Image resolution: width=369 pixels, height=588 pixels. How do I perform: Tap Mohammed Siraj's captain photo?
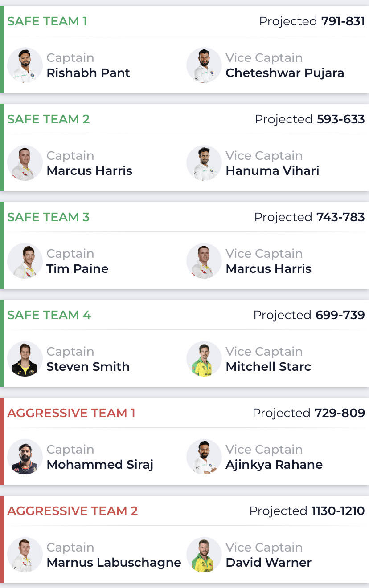pyautogui.click(x=25, y=457)
